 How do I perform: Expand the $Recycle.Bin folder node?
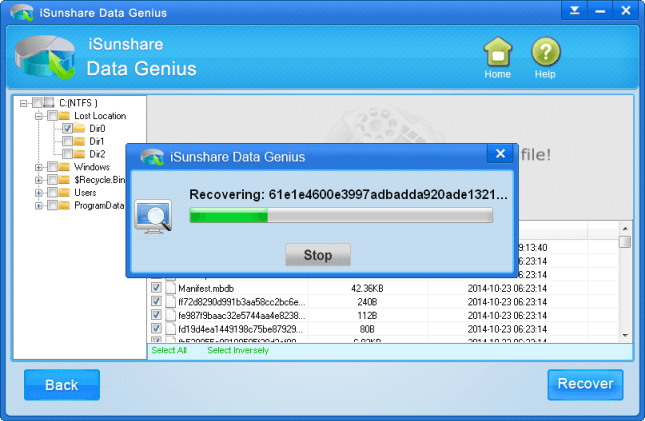point(39,180)
